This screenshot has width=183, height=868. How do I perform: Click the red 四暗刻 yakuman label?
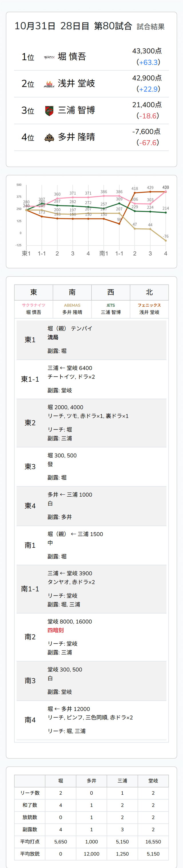coord(55,630)
